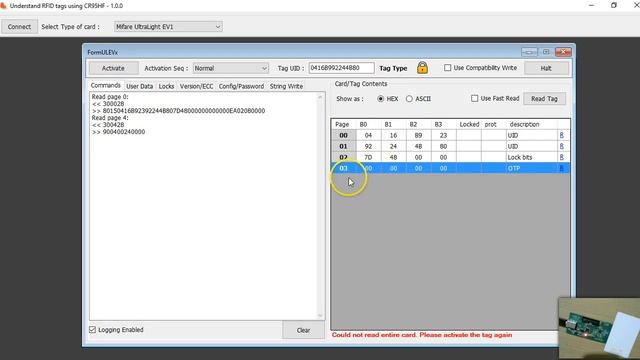The height and width of the screenshot is (360, 640).
Task: Minimize the FormULEVx inner window
Action: click(529, 52)
